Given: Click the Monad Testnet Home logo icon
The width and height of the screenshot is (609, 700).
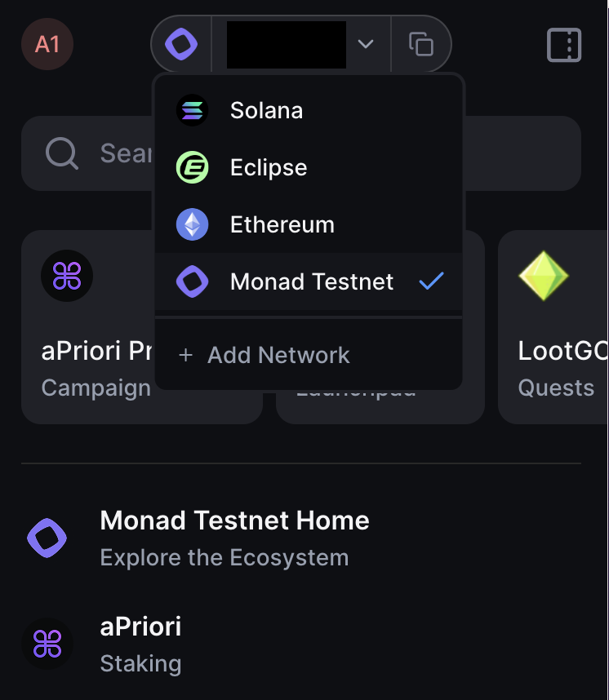Looking at the screenshot, I should pyautogui.click(x=47, y=538).
